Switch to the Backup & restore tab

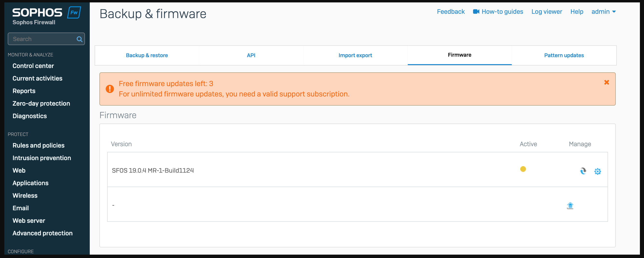[147, 55]
